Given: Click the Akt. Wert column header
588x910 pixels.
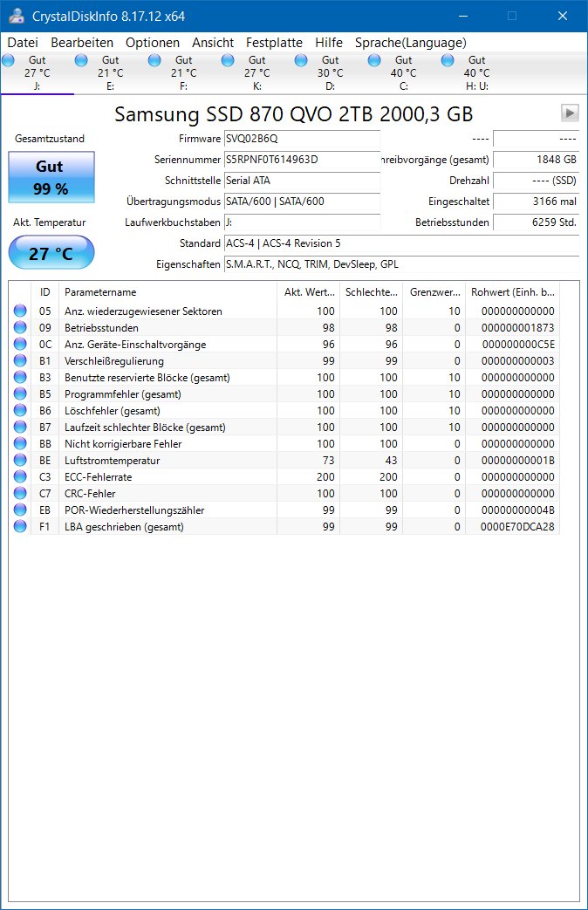Looking at the screenshot, I should coord(308,292).
